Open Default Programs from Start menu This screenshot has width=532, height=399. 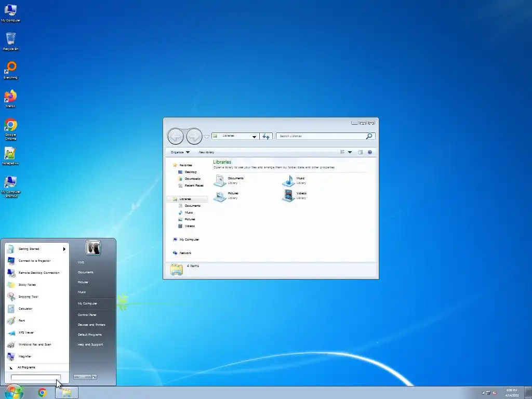89,335
